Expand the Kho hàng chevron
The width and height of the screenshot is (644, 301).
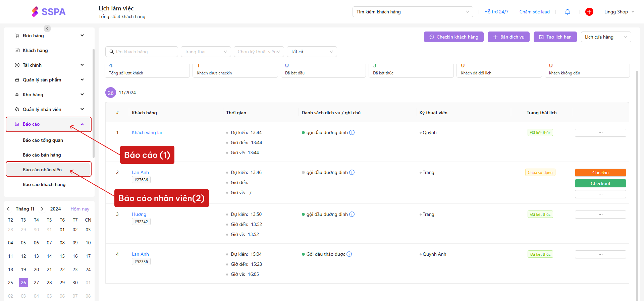click(82, 95)
